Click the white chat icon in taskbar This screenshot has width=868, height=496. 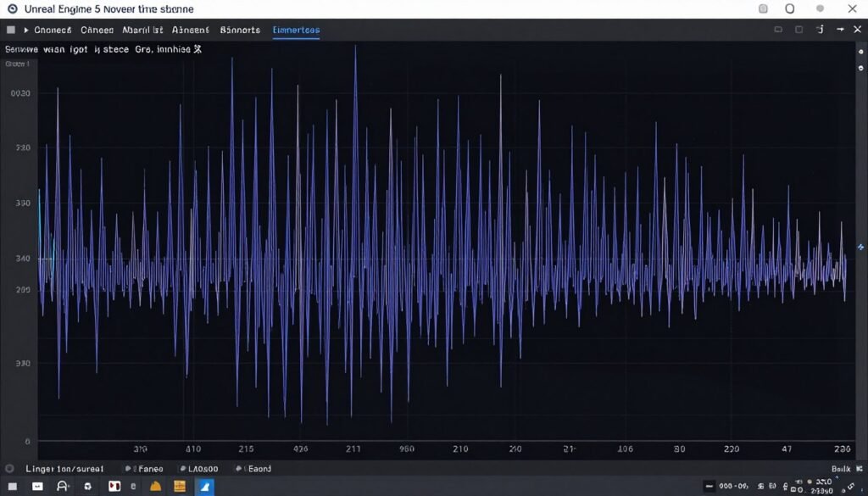[x=37, y=487]
